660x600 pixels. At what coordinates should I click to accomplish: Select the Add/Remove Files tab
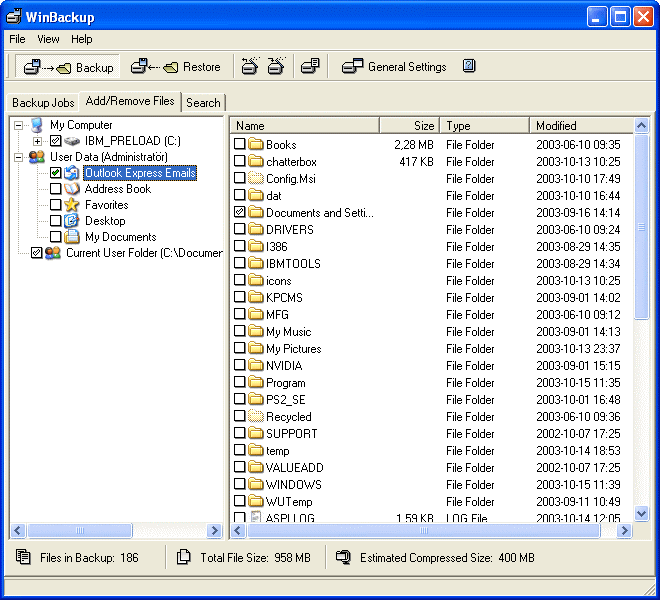click(130, 101)
